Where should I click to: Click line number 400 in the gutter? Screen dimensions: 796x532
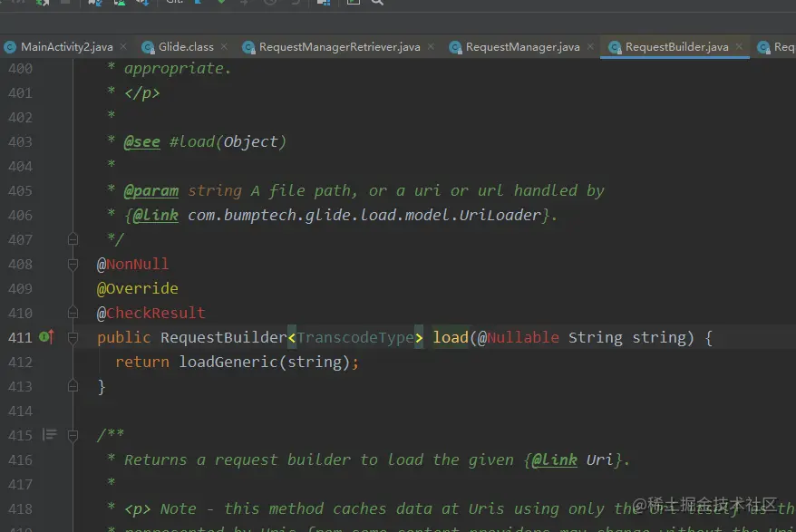point(20,69)
